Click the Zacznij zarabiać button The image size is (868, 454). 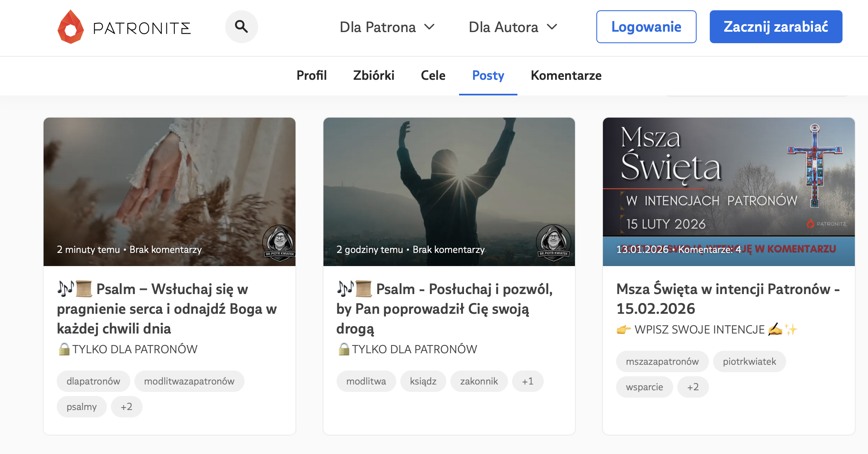(x=776, y=26)
